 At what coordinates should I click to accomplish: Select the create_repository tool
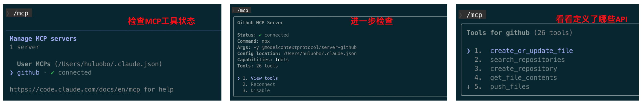coord(523,69)
